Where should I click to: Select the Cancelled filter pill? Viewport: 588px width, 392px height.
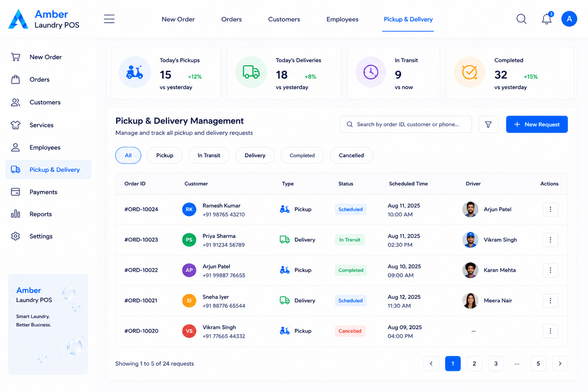point(351,155)
